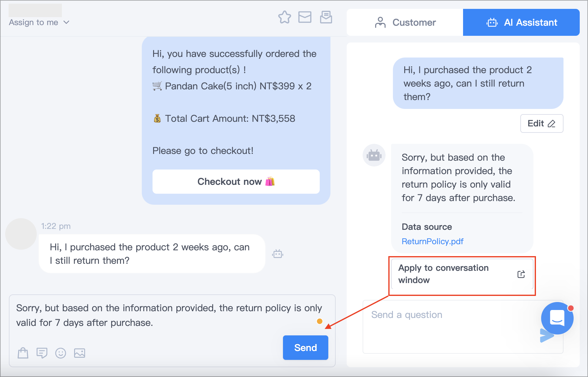The image size is (588, 377).
Task: Click the blue Send button
Action: click(305, 348)
